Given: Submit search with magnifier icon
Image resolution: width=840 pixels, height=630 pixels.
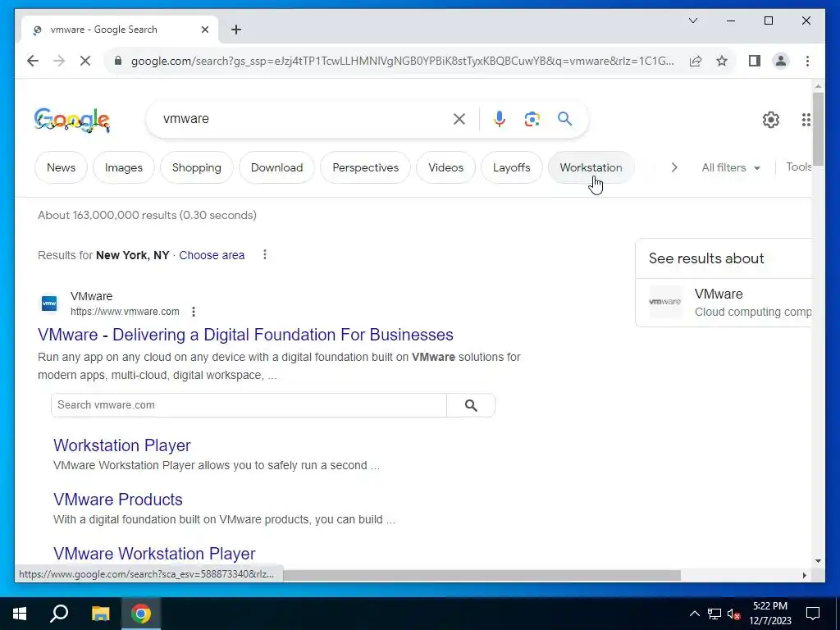Looking at the screenshot, I should click(564, 118).
